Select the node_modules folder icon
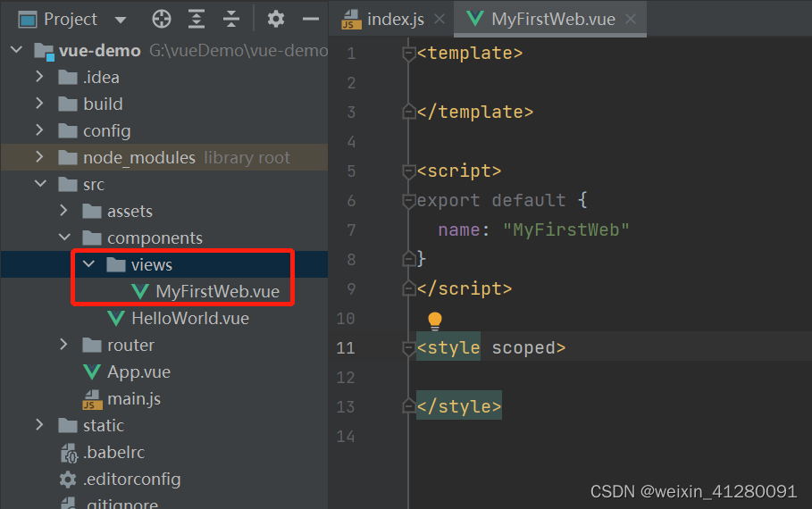 tap(68, 157)
